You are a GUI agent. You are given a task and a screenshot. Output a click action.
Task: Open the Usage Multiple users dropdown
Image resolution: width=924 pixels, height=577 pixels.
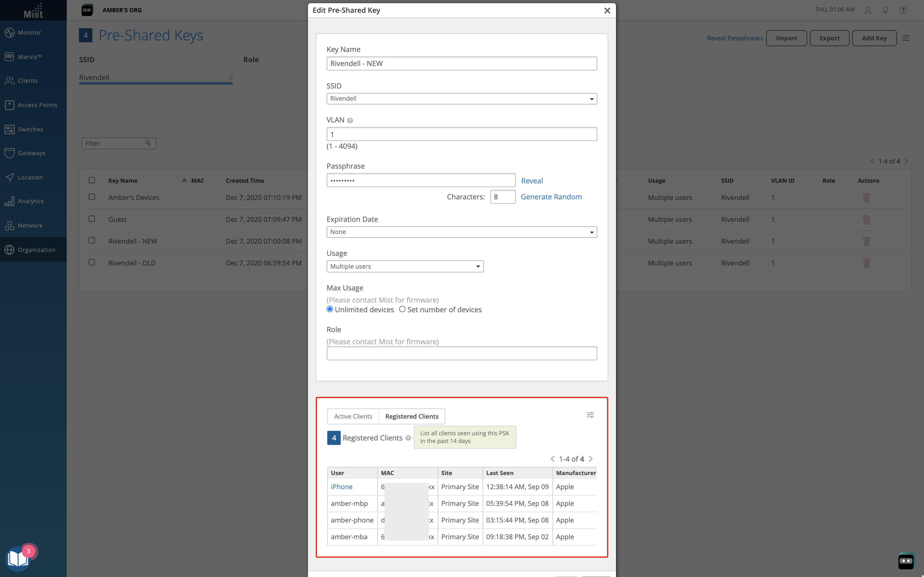405,266
